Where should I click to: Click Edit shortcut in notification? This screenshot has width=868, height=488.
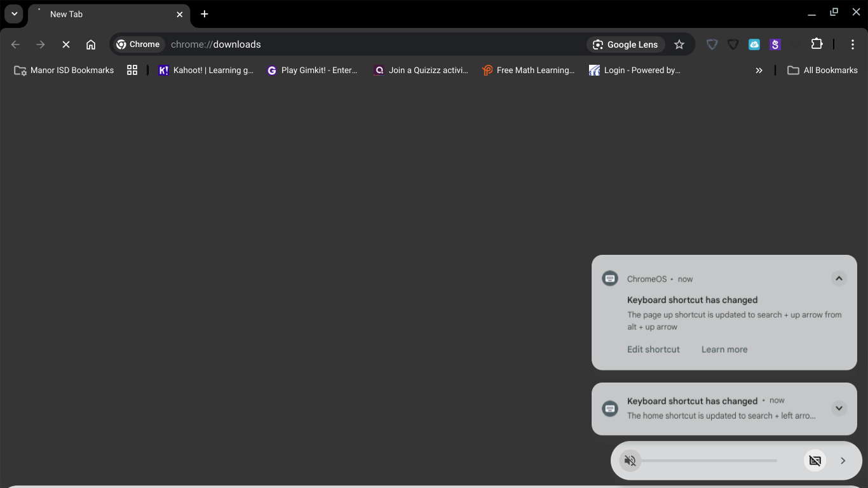coord(653,349)
